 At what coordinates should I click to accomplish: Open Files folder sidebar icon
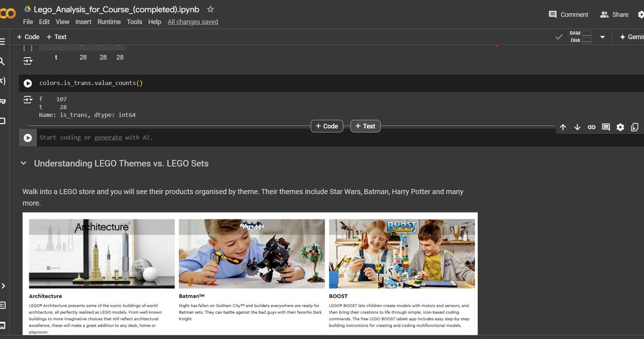click(3, 120)
